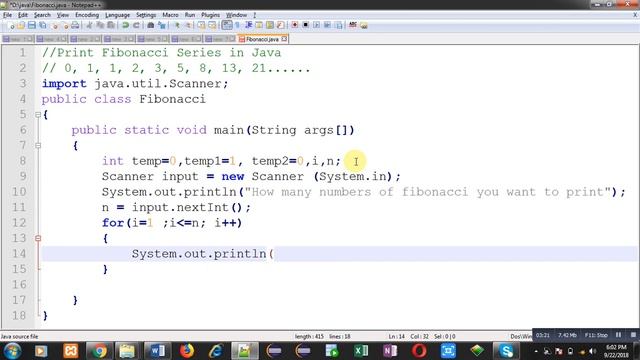Open the File menu
The image size is (640, 360).
[7, 15]
